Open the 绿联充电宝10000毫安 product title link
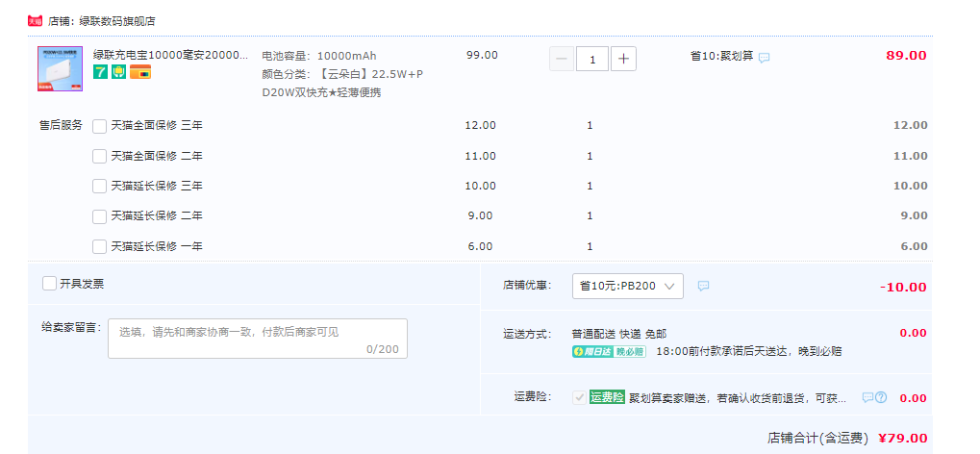The image size is (980, 454). click(x=170, y=55)
